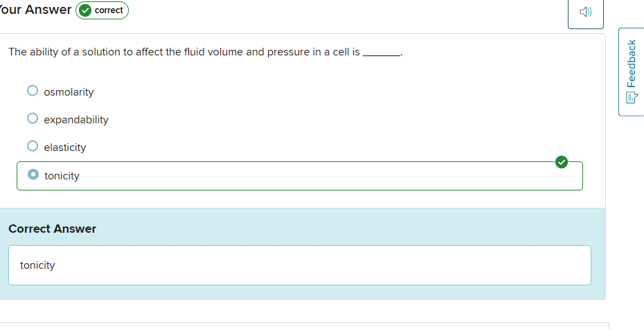Screen dimensions: 644x329
Task: Click the "Correct Answer" heading
Action: click(x=52, y=229)
